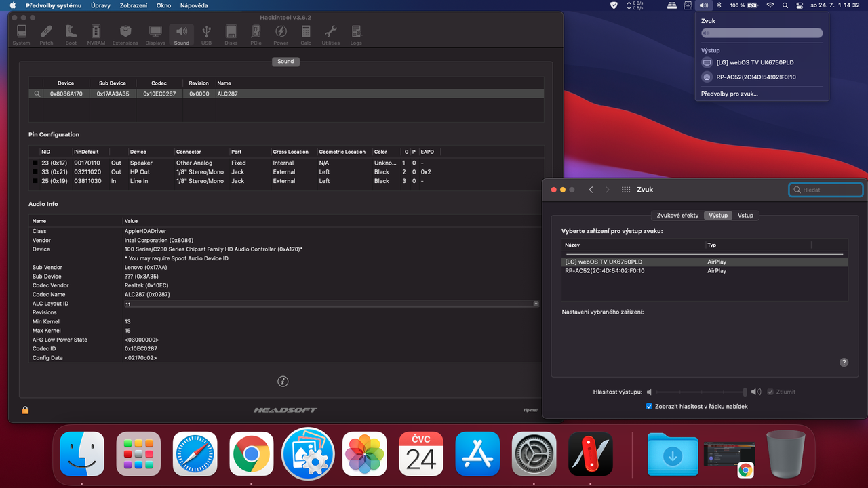Open the Wi-Fi menu bar icon

point(770,5)
